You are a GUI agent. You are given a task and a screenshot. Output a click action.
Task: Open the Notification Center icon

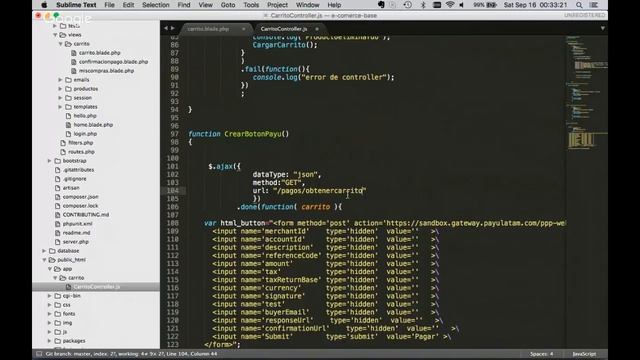click(594, 5)
